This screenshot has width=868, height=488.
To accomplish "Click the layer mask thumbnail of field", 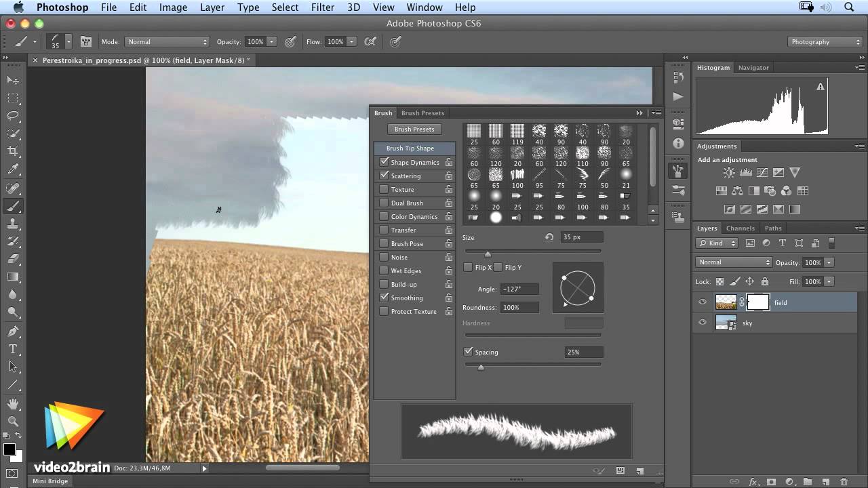I will click(758, 302).
